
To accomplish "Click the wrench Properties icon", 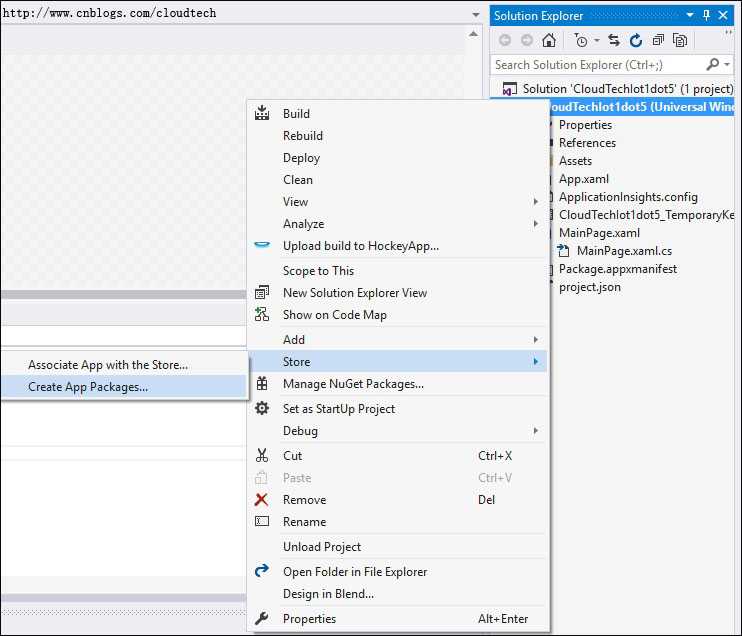I will [262, 618].
